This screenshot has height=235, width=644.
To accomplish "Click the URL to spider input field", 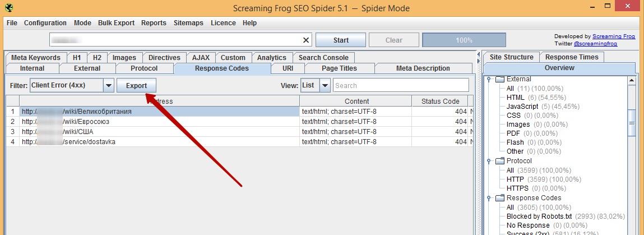I will click(180, 40).
